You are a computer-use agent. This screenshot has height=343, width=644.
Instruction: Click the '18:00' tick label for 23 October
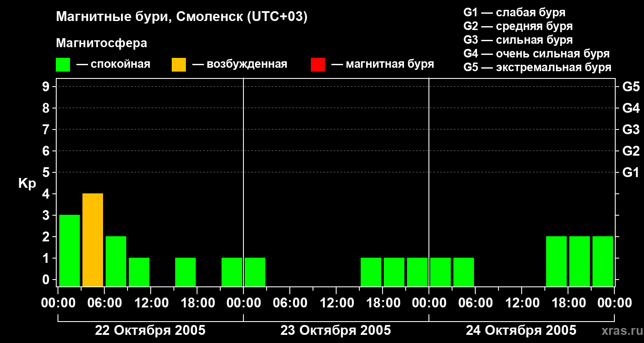tap(383, 303)
